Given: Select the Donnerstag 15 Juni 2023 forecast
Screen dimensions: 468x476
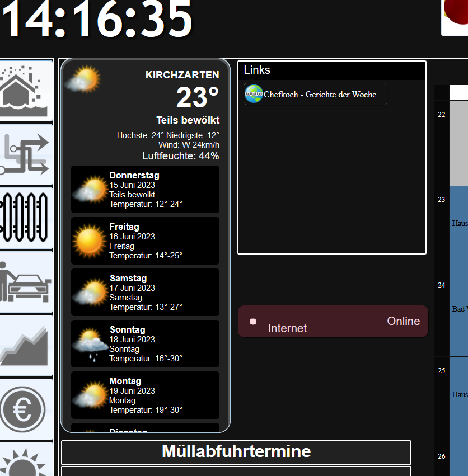Looking at the screenshot, I should click(145, 190).
